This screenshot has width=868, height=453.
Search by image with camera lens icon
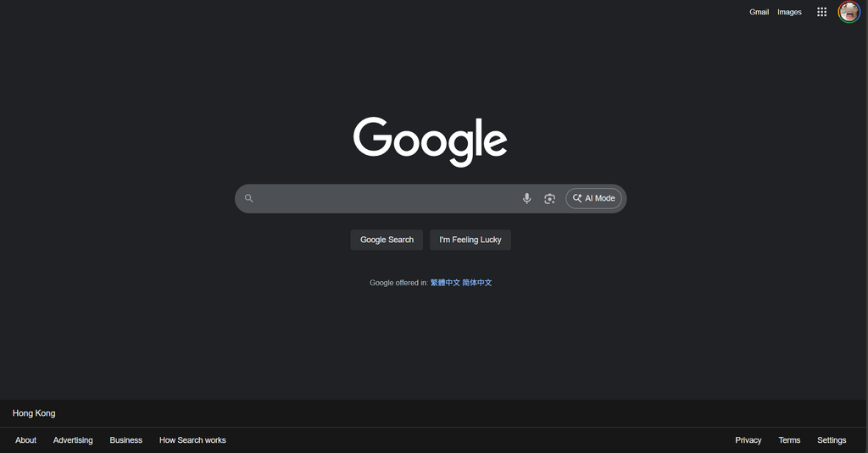[549, 199]
